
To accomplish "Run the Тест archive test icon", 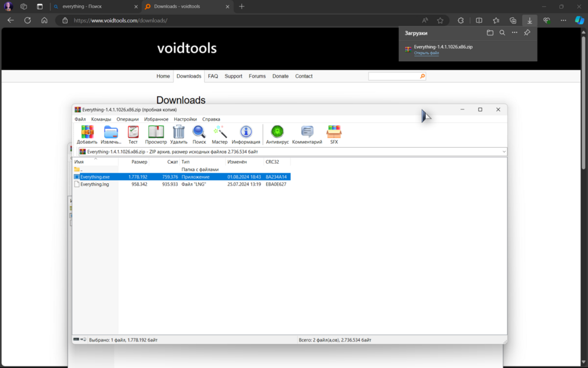I will (133, 135).
